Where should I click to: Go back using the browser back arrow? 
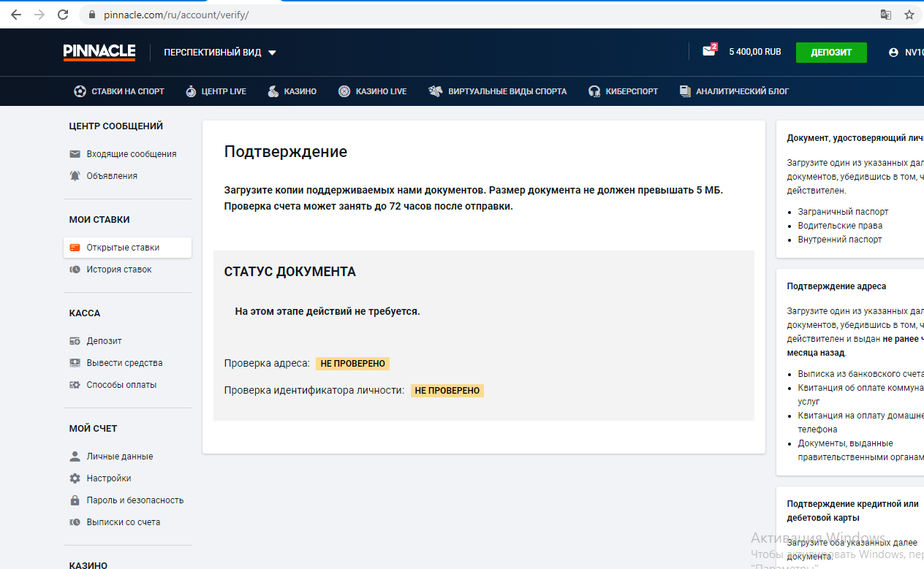tap(16, 15)
